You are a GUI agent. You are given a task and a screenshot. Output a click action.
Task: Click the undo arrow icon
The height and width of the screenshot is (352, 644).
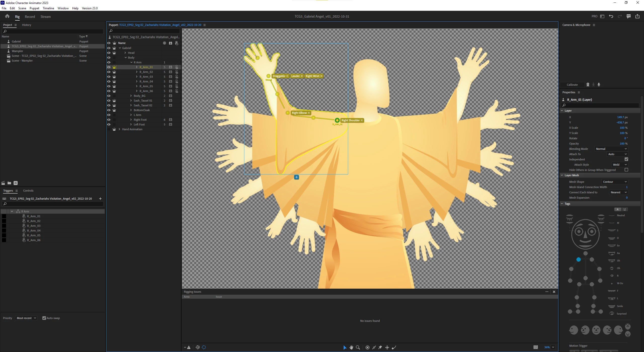click(x=611, y=16)
